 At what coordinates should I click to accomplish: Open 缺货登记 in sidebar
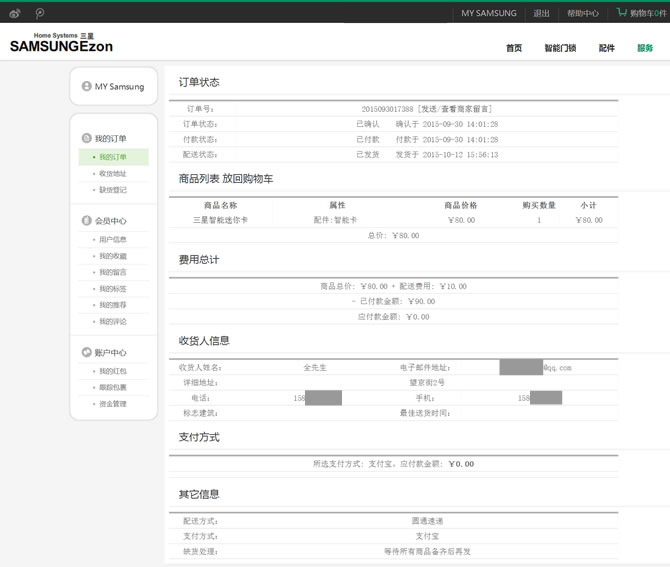pos(113,190)
